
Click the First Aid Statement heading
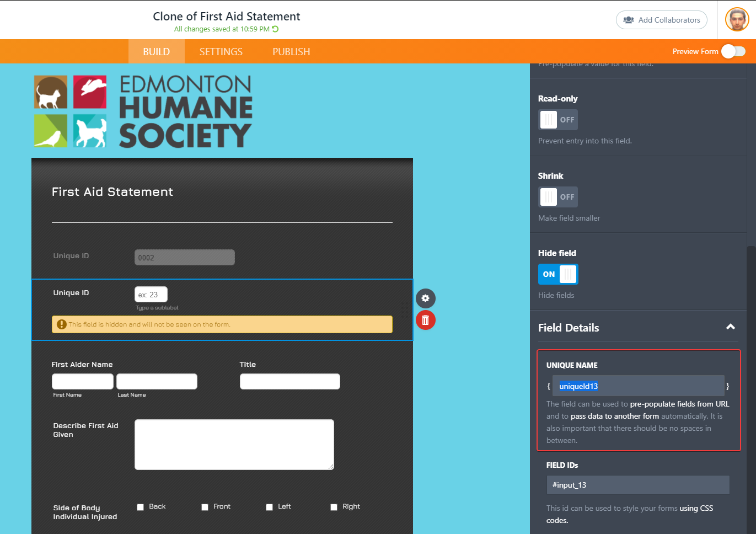(x=112, y=191)
